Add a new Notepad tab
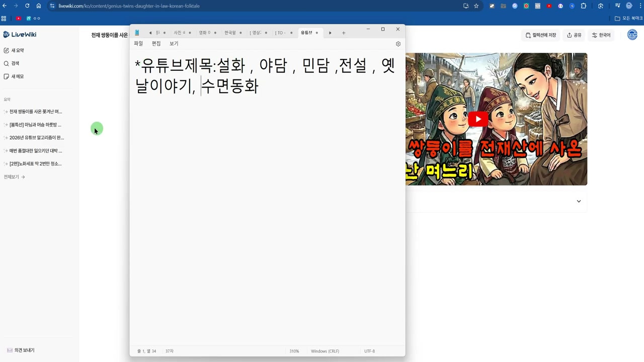The width and height of the screenshot is (644, 362). coord(344,33)
